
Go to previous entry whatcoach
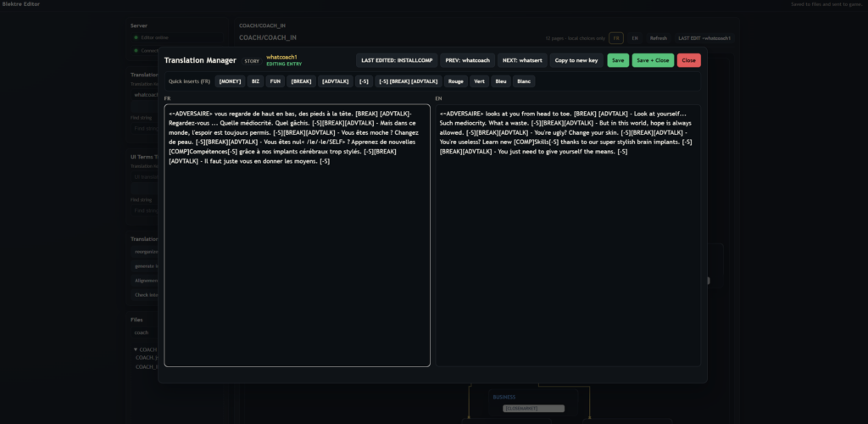pos(465,60)
